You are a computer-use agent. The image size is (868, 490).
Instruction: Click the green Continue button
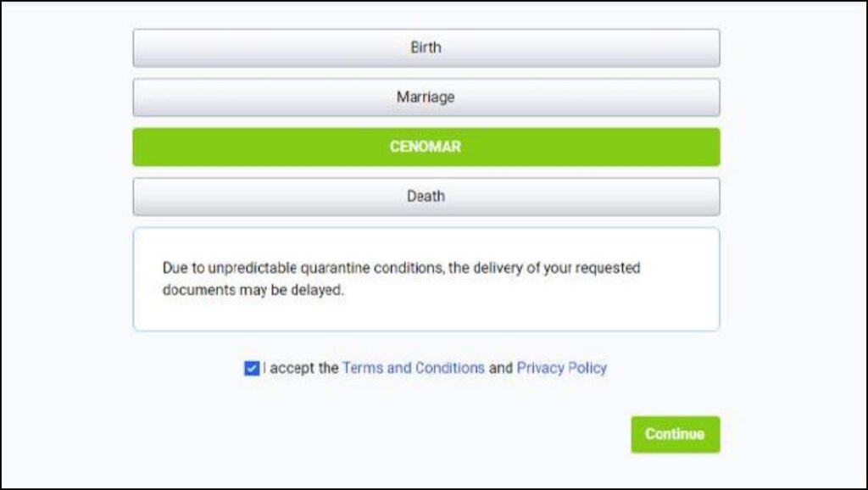coord(676,435)
